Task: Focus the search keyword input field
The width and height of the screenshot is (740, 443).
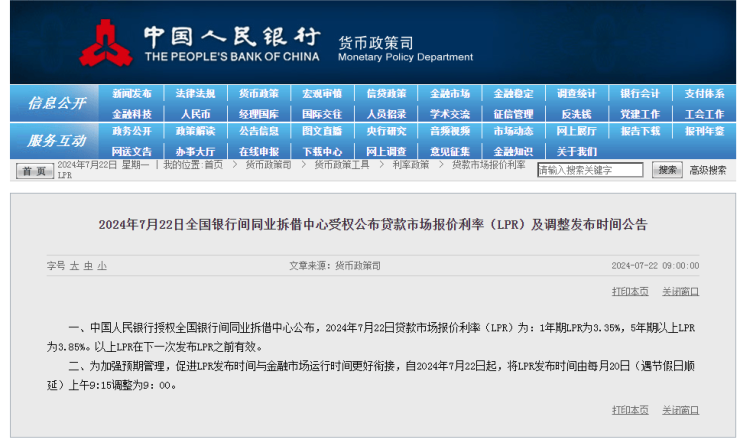Action: point(590,171)
